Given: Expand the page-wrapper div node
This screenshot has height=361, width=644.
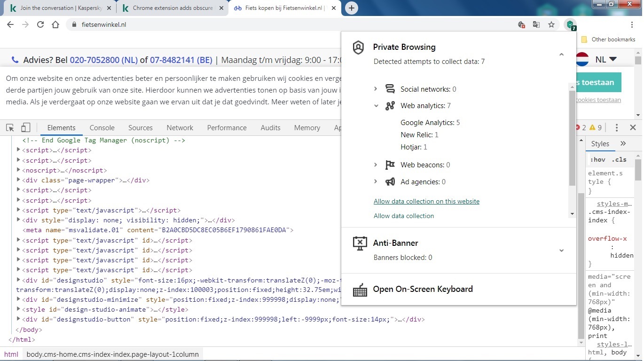Looking at the screenshot, I should pos(19,180).
